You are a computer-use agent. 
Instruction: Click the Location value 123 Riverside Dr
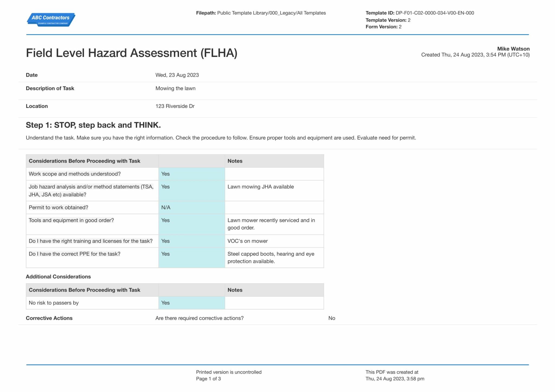pyautogui.click(x=175, y=106)
